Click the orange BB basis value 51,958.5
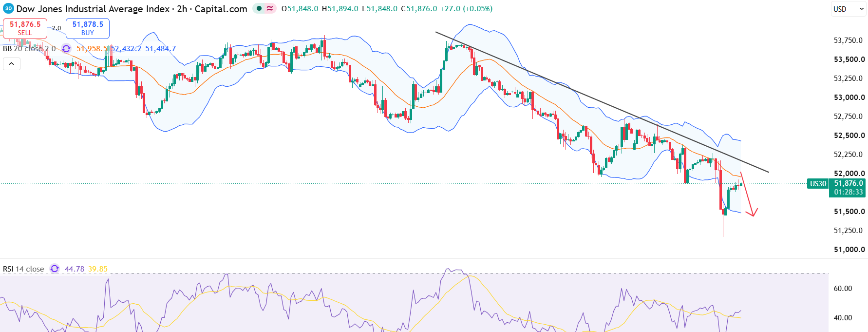 pos(92,49)
